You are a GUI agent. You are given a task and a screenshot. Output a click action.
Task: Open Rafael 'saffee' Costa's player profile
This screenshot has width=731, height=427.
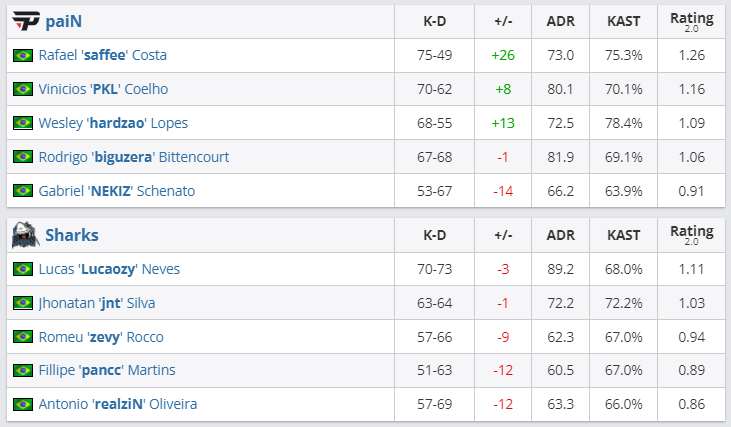102,55
